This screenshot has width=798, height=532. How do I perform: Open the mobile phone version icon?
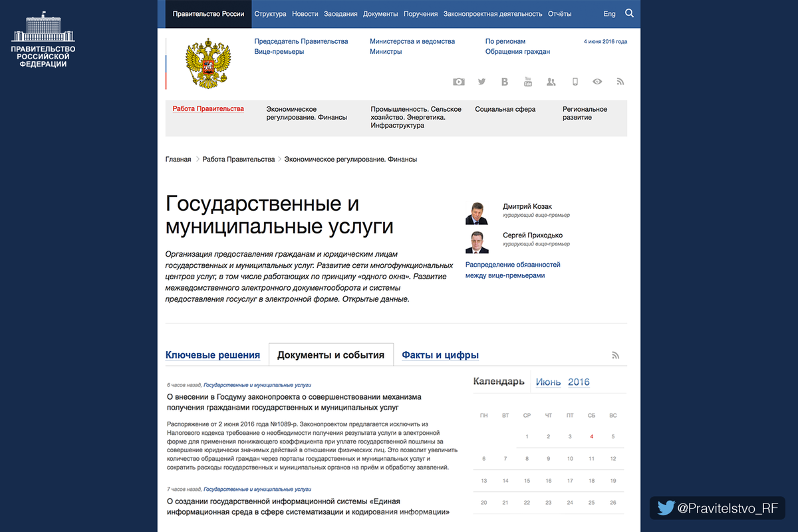(575, 82)
